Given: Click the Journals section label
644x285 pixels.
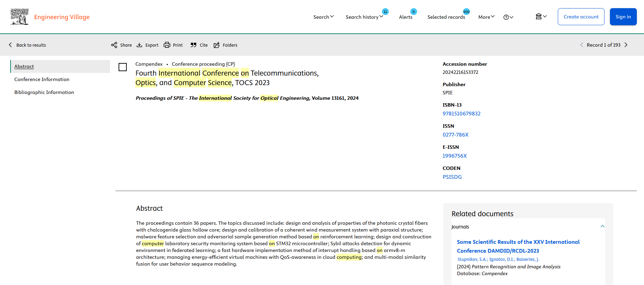Looking at the screenshot, I should tap(460, 227).
